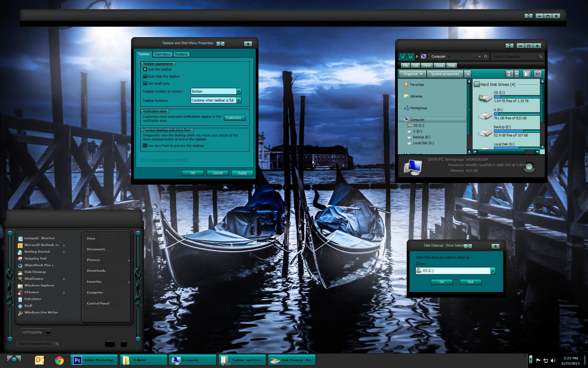
Task: Click the Search Computer magnifier icon
Action: [541, 56]
